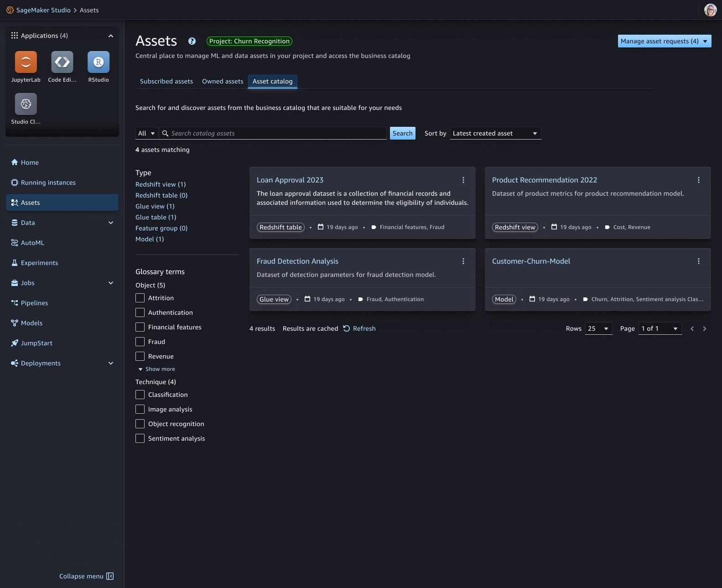Launch the RStudio application
The height and width of the screenshot is (588, 722).
pos(99,62)
